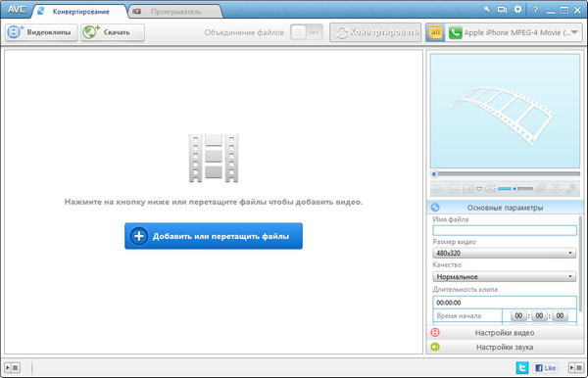
Task: Open the Размер видео 480x320 dropdown
Action: pyautogui.click(x=505, y=253)
